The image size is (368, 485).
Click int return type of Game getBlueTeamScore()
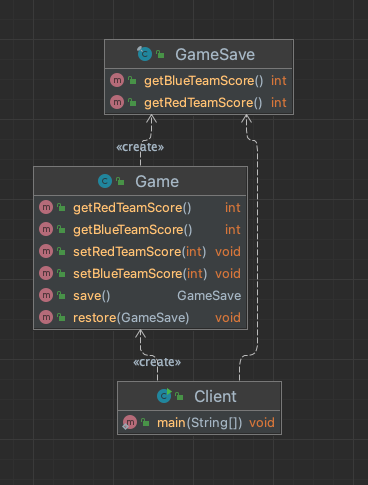(x=233, y=230)
